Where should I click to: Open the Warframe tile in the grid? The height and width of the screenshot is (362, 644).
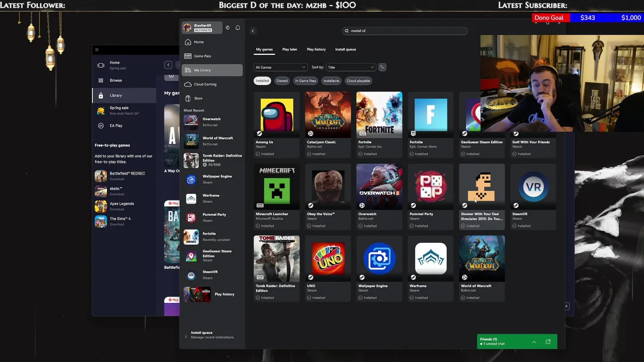(431, 268)
